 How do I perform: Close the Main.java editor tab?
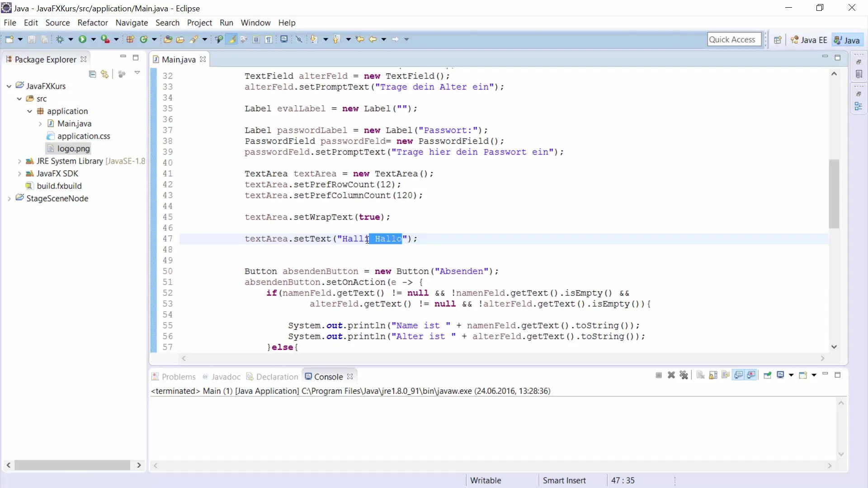tap(203, 59)
